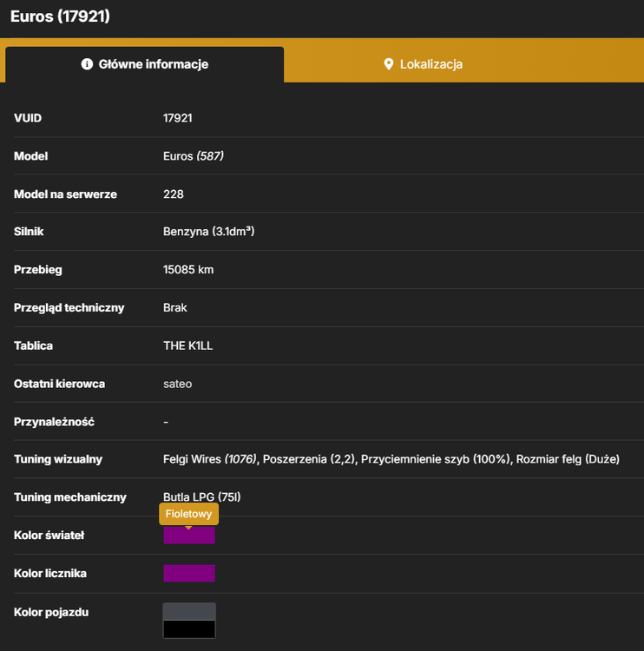Image resolution: width=644 pixels, height=651 pixels.
Task: Click the gray upper Kolor pojazdu swatch
Action: coord(189,612)
